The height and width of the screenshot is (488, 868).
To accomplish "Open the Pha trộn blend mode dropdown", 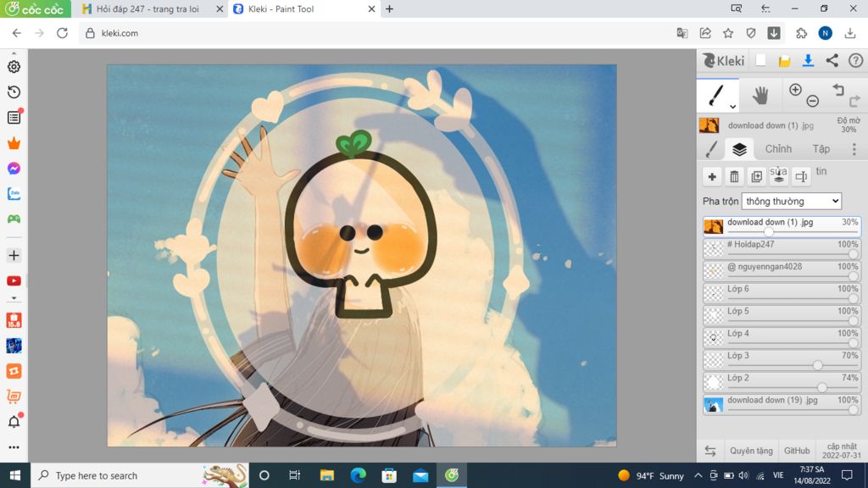I will [792, 201].
